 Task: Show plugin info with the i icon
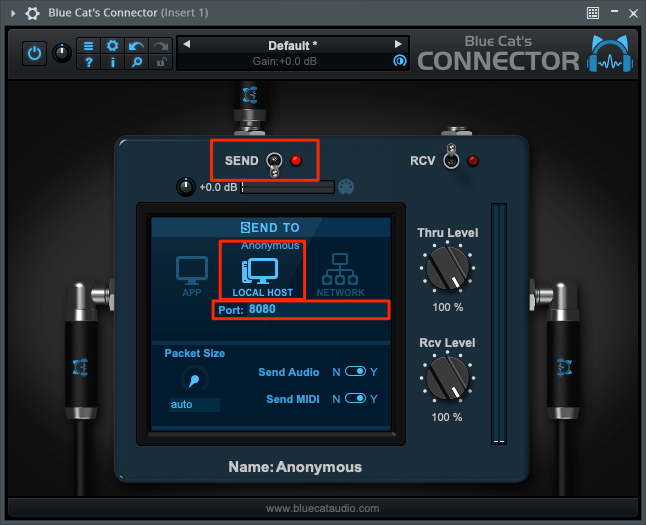tap(112, 62)
